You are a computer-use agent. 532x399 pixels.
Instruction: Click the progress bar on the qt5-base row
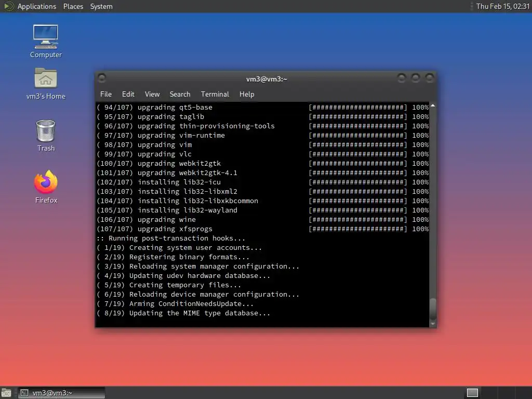[357, 107]
